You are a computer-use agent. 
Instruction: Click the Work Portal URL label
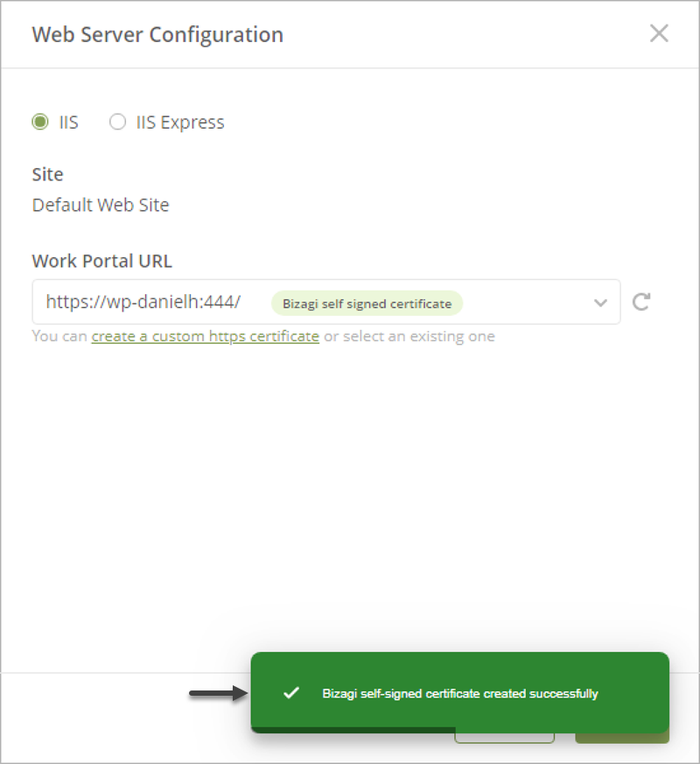[101, 261]
